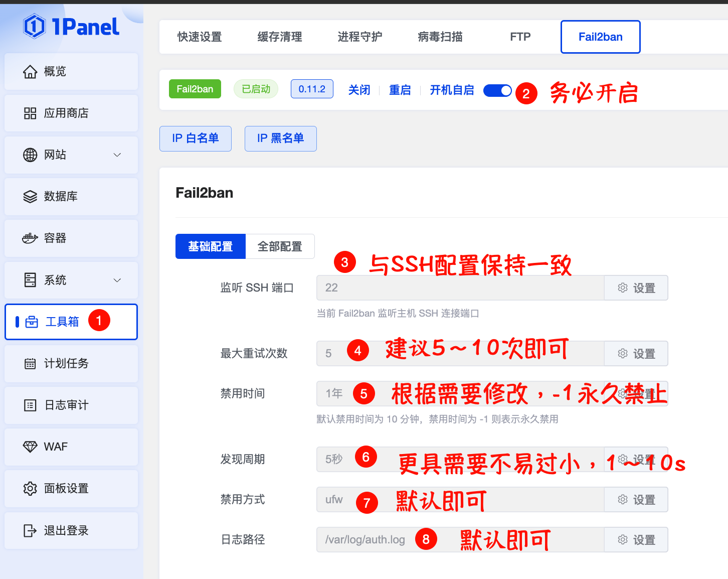Open the IP 白名单 button
The width and height of the screenshot is (728, 579).
(x=196, y=138)
